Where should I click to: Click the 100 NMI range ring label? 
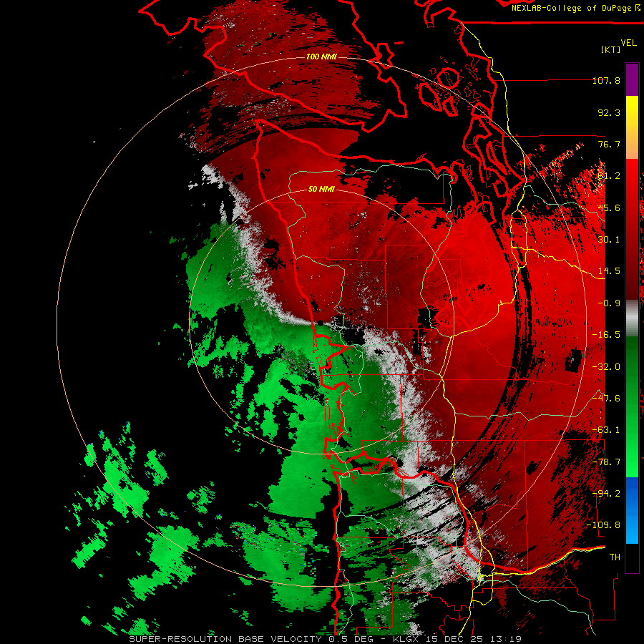tap(321, 57)
